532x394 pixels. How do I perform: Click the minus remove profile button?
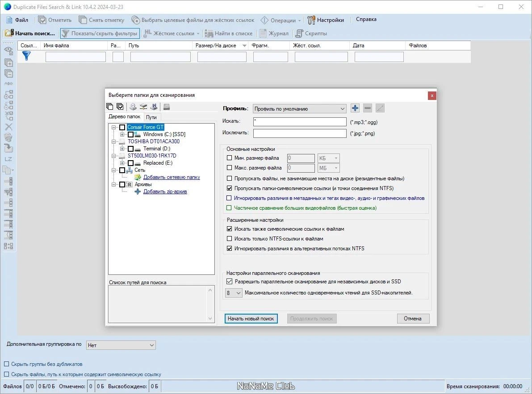[368, 108]
